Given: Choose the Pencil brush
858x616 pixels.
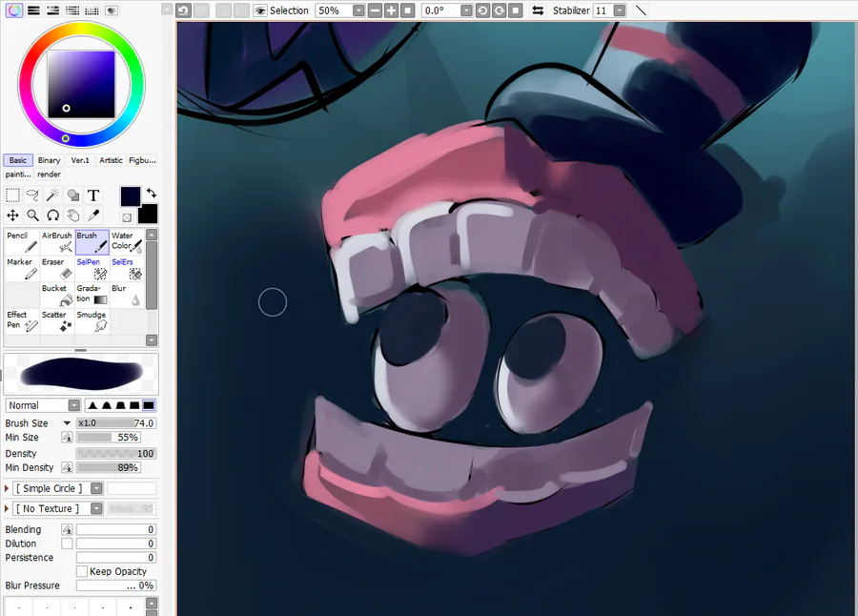Looking at the screenshot, I should click(22, 242).
